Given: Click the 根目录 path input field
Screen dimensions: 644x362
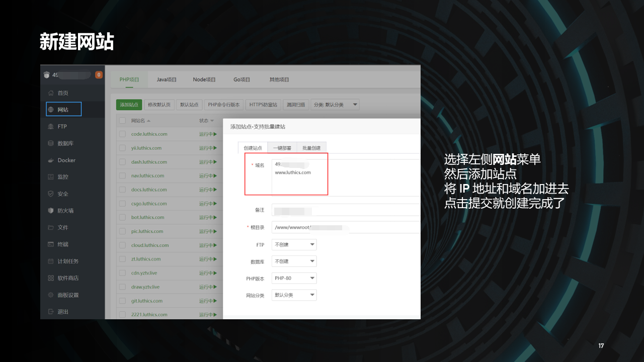Looking at the screenshot, I should [346, 227].
